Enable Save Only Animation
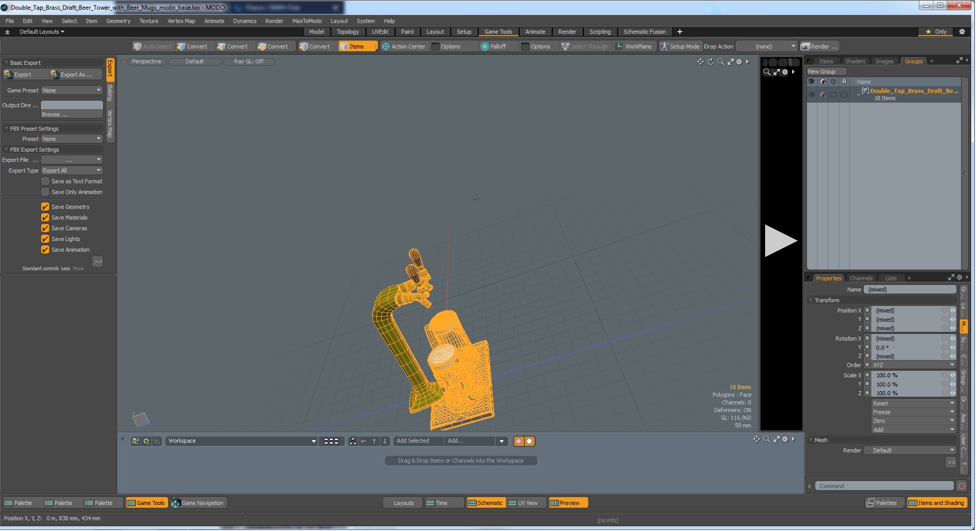This screenshot has width=980, height=531. point(45,192)
